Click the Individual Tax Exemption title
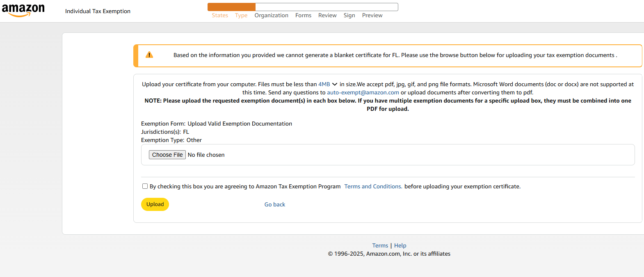 coord(98,11)
